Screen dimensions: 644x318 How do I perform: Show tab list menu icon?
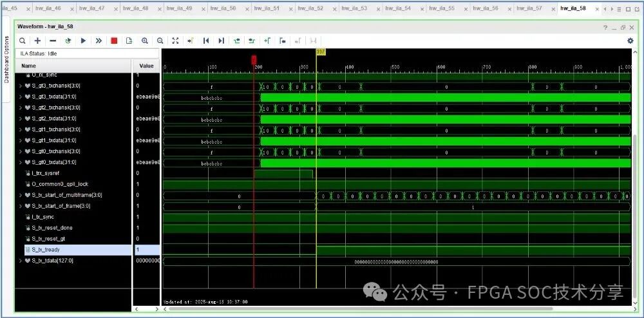pyautogui.click(x=619, y=8)
